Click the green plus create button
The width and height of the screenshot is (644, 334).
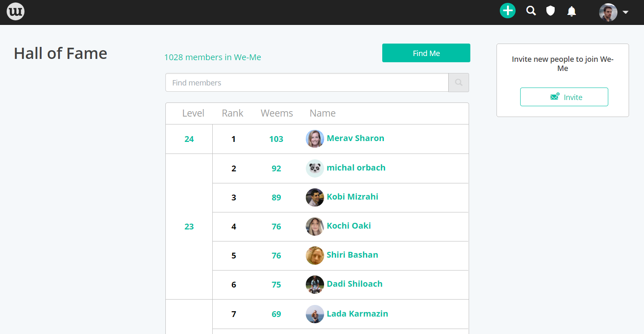(x=508, y=10)
